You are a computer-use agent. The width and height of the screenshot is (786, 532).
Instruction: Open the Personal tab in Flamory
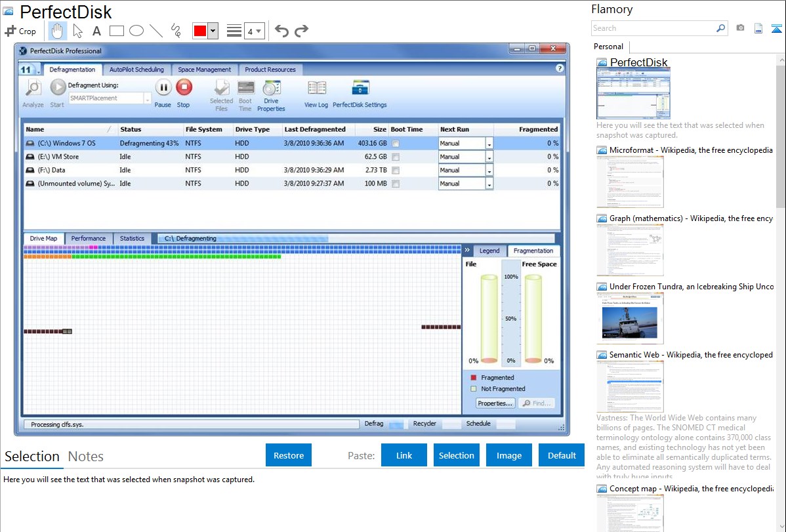click(x=608, y=47)
